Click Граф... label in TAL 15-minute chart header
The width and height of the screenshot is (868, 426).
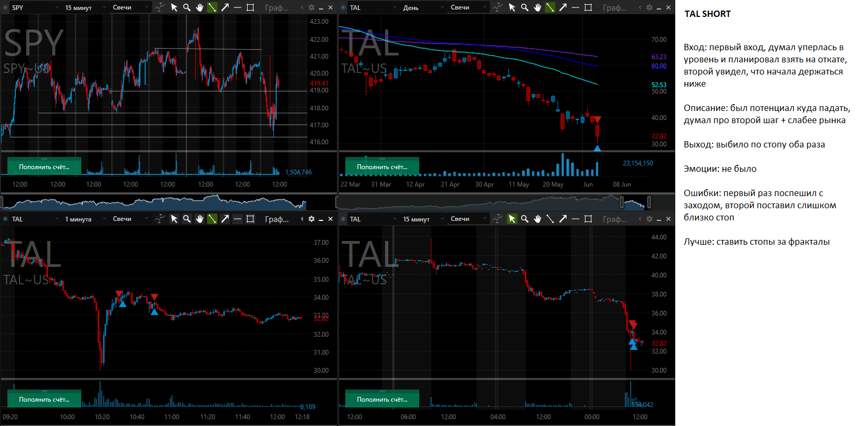[615, 219]
